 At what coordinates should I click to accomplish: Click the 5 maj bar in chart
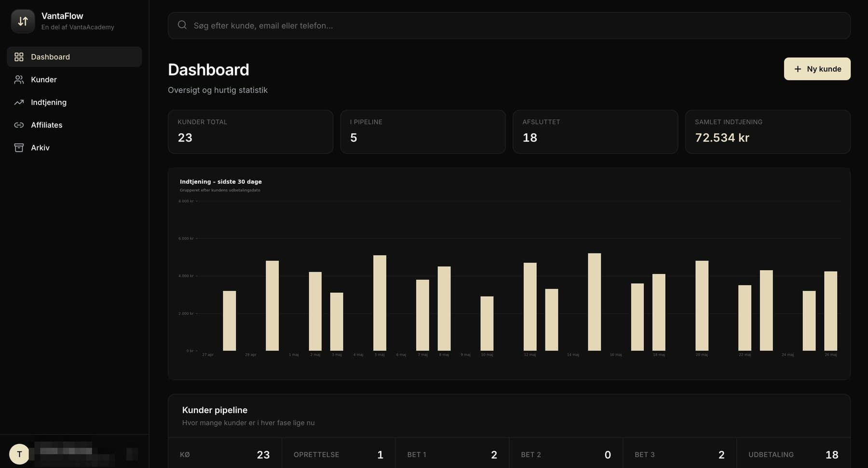pyautogui.click(x=380, y=303)
